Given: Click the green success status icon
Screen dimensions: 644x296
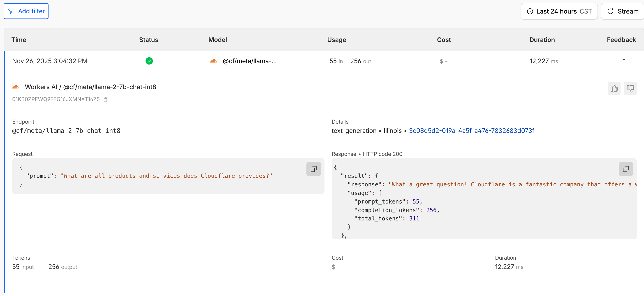Looking at the screenshot, I should 149,61.
